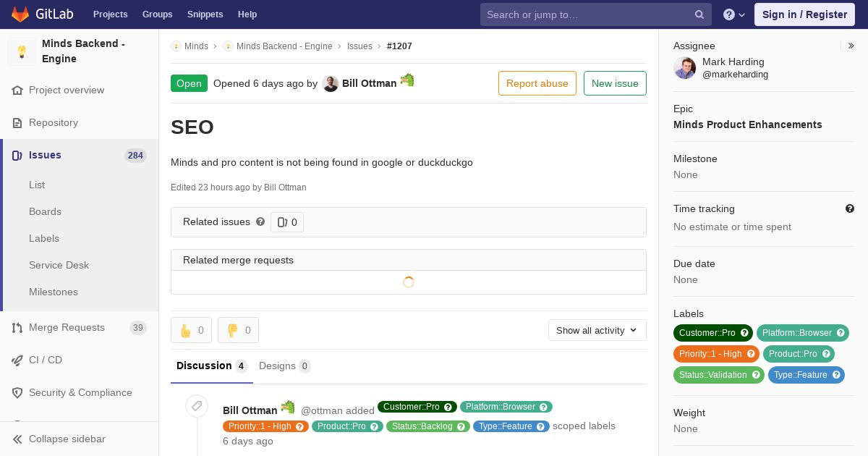868x456 pixels.
Task: Click the label activity note icon
Action: [x=197, y=406]
